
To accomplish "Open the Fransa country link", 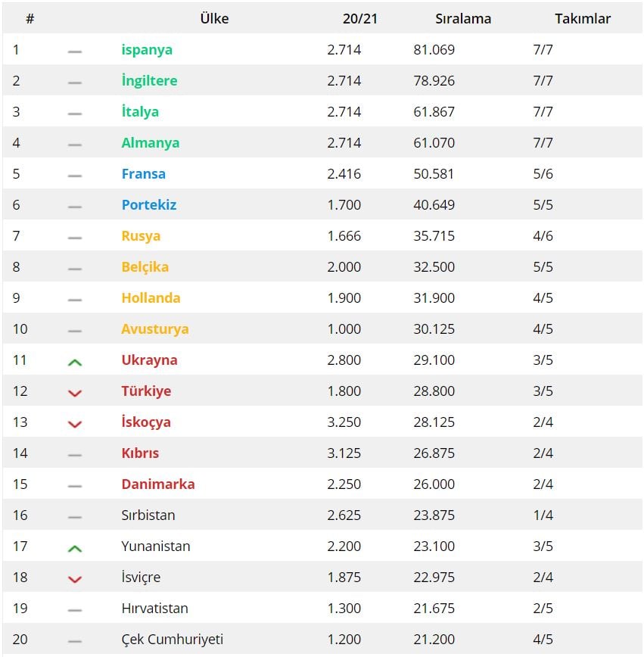I will coord(143,173).
